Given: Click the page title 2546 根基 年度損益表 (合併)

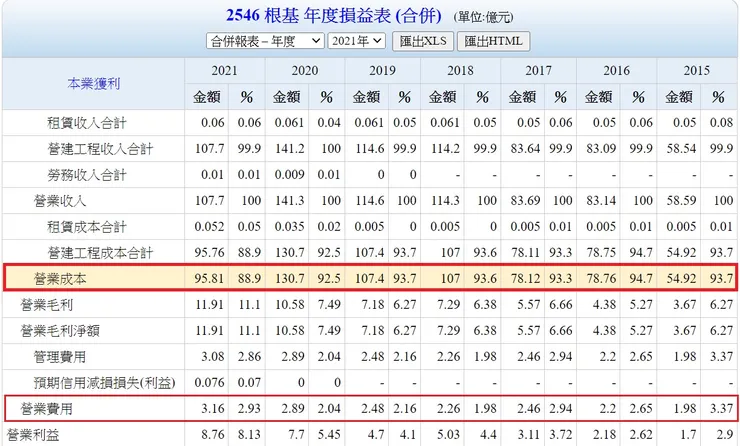Looking at the screenshot, I should click(334, 16).
